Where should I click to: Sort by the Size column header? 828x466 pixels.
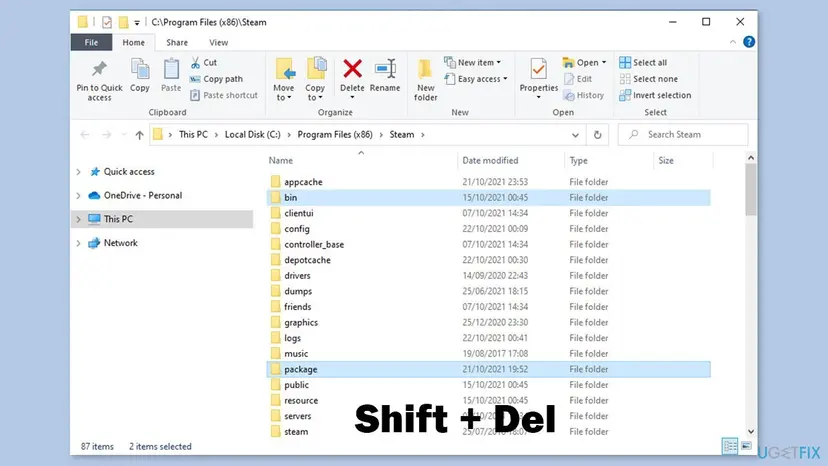click(x=666, y=161)
